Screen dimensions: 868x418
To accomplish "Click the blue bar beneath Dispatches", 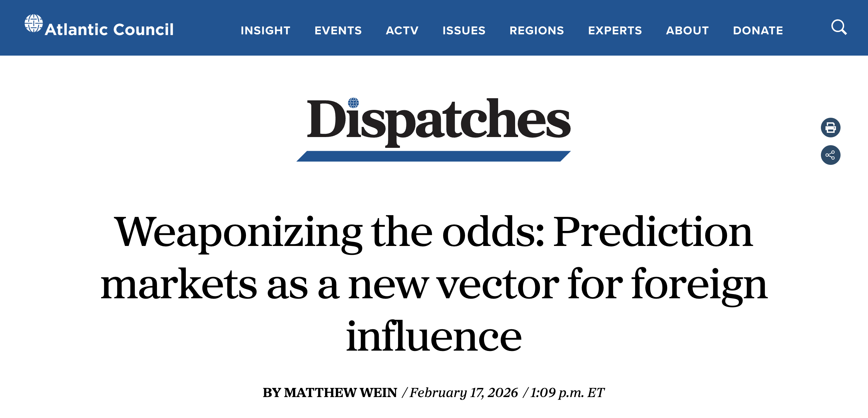I will (433, 156).
